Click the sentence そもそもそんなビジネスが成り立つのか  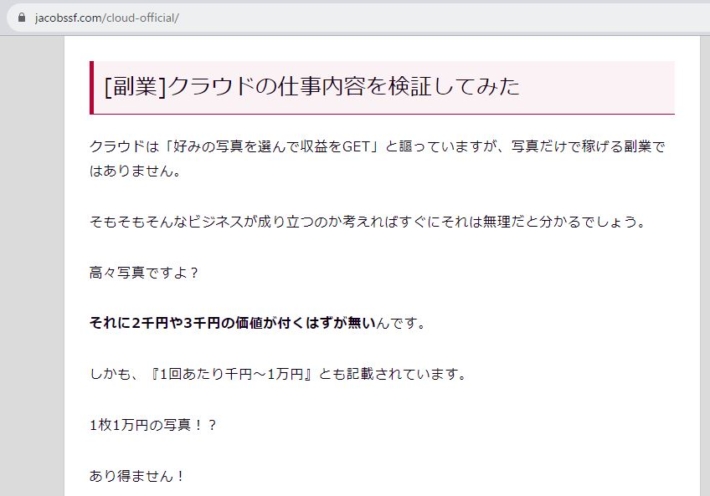pyautogui.click(x=367, y=222)
